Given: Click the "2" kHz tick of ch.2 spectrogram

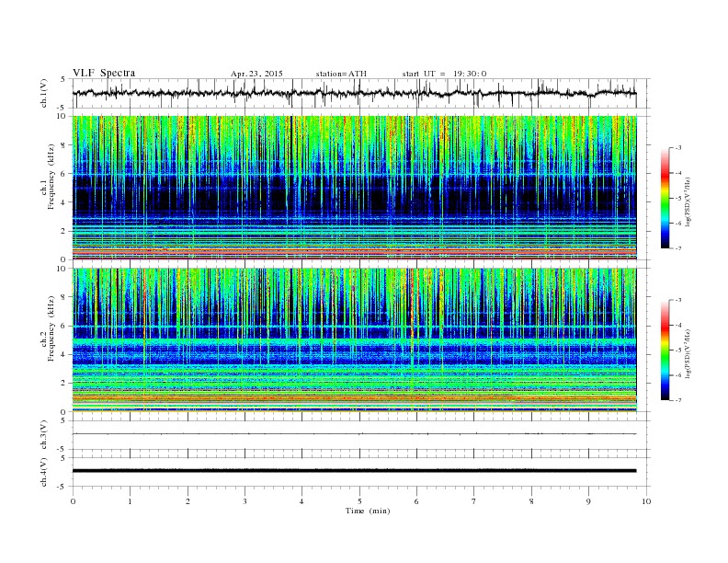Looking at the screenshot, I should tap(63, 384).
